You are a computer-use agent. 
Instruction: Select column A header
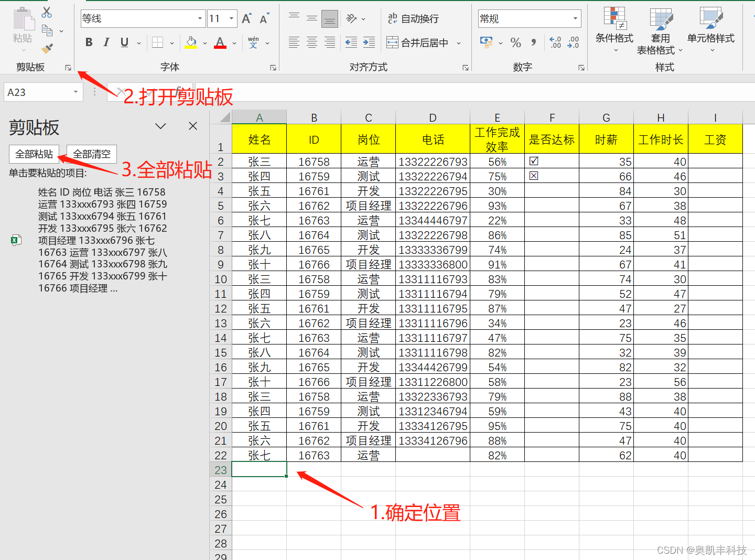pos(260,117)
